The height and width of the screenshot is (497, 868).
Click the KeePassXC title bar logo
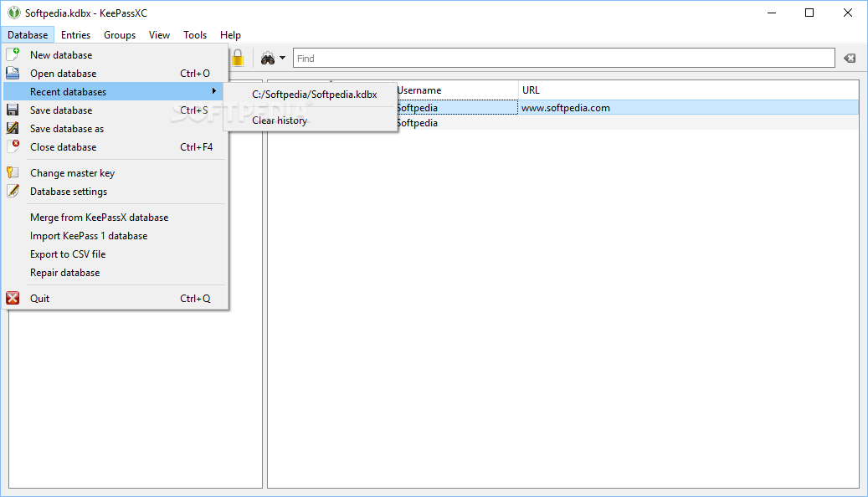14,13
